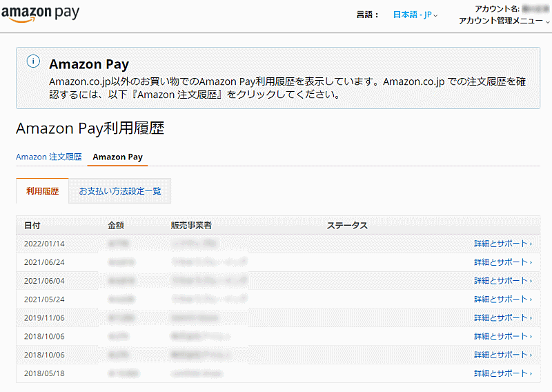Click the 販売事業者 column header
Image resolution: width=552 pixels, height=392 pixels.
click(191, 226)
